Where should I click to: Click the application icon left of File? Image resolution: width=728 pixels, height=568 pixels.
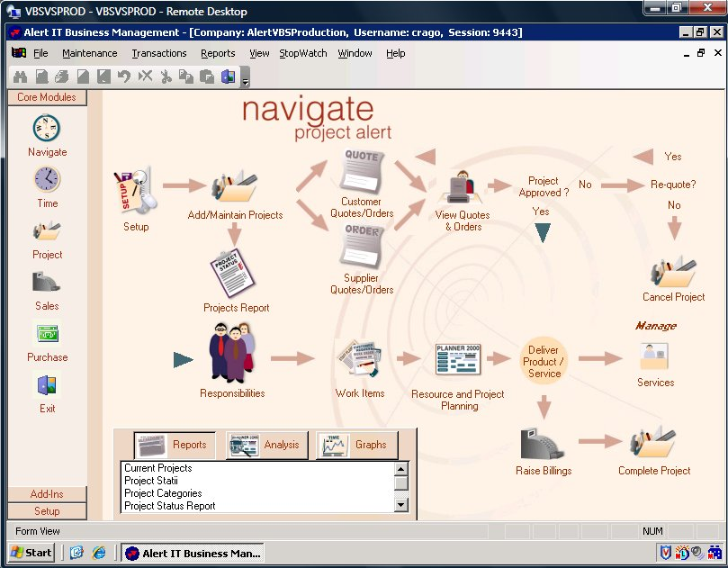[x=19, y=53]
